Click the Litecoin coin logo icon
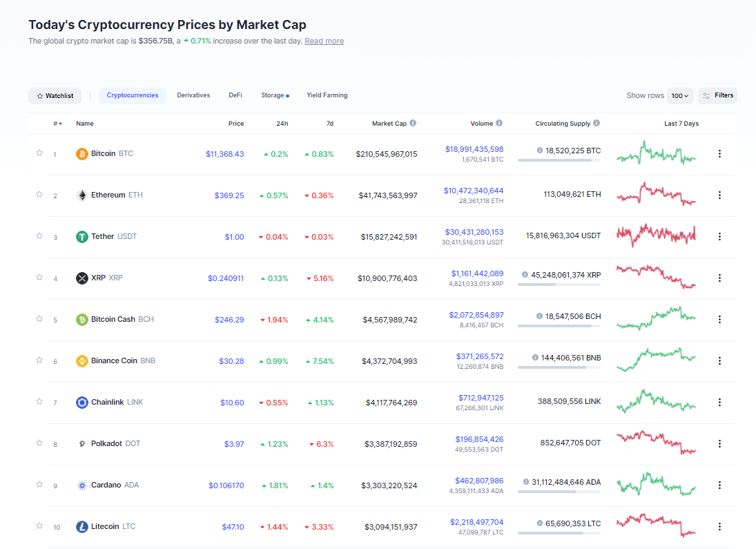756x549 pixels. (x=82, y=527)
